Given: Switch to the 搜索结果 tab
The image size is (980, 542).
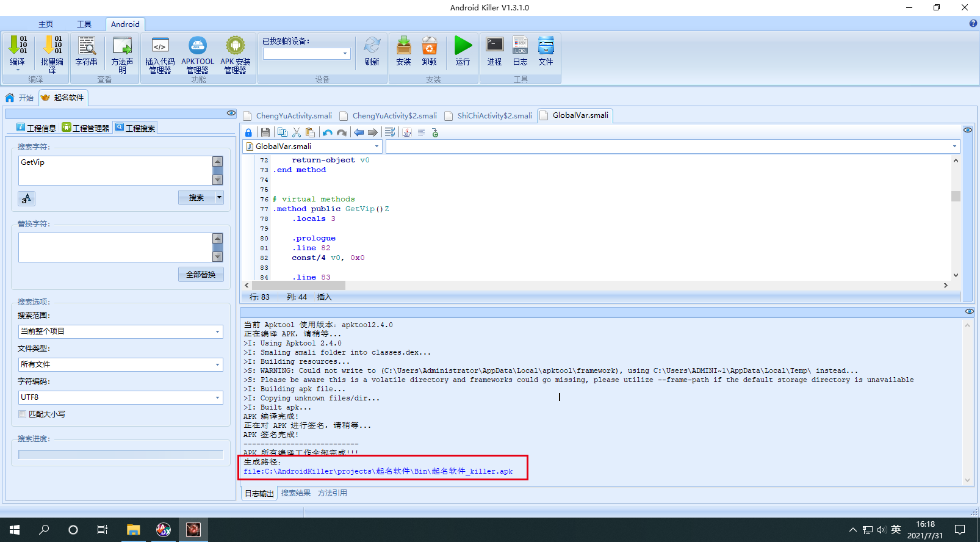Looking at the screenshot, I should click(x=296, y=493).
